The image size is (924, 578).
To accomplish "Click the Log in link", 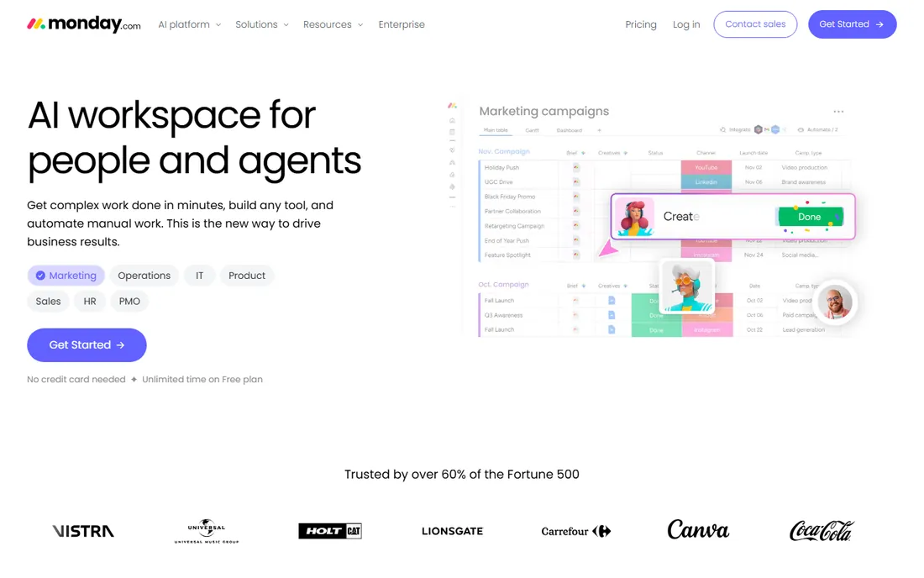I will (686, 24).
